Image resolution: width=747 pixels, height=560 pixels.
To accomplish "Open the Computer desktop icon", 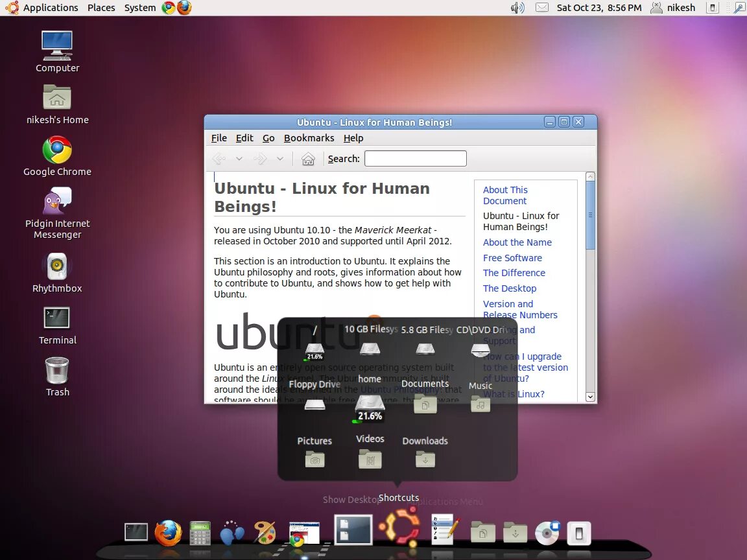I will pyautogui.click(x=57, y=51).
